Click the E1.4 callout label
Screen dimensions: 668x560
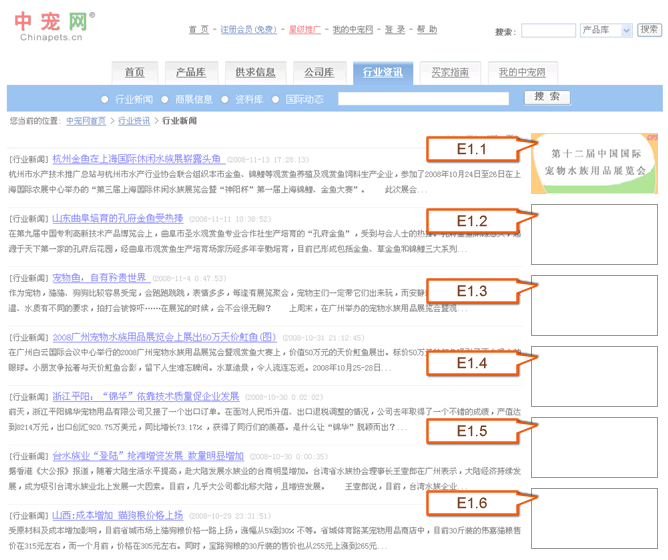(471, 363)
